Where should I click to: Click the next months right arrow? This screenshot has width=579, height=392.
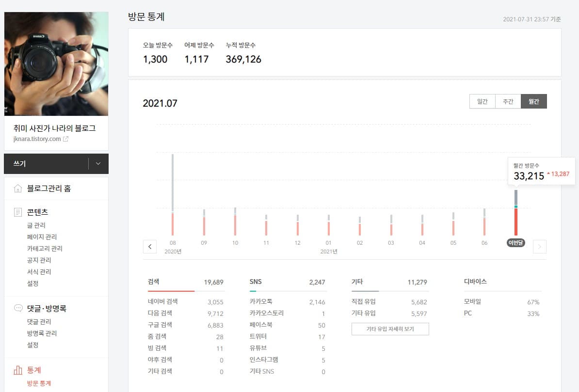pos(540,247)
